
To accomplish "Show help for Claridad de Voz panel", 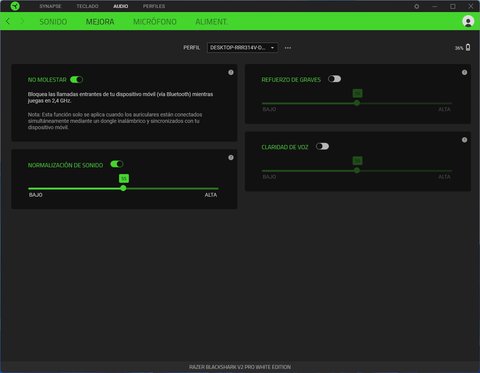I will 464,140.
